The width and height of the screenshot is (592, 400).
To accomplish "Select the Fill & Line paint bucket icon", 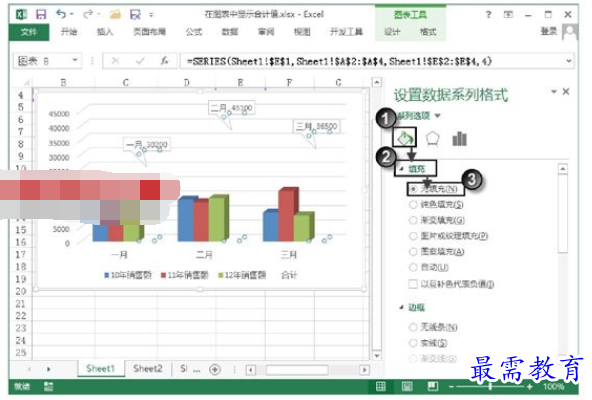I will 404,137.
